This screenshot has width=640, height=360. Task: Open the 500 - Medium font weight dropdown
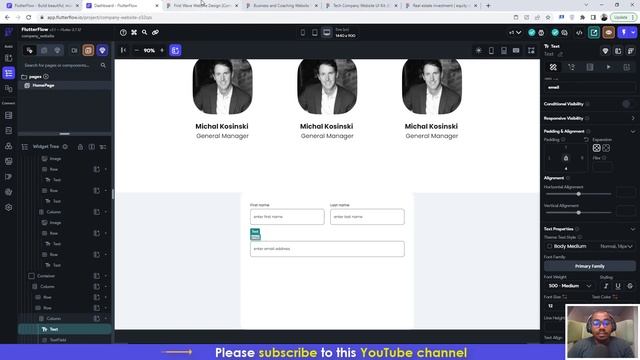[570, 286]
